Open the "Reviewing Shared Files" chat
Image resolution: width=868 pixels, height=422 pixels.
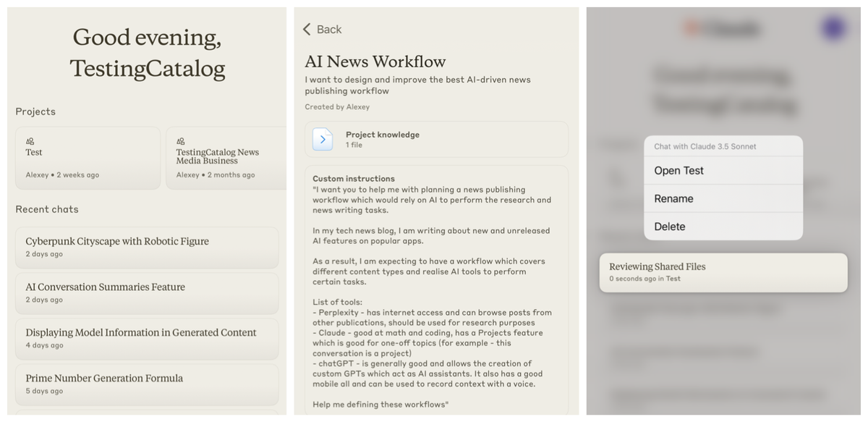click(x=723, y=271)
